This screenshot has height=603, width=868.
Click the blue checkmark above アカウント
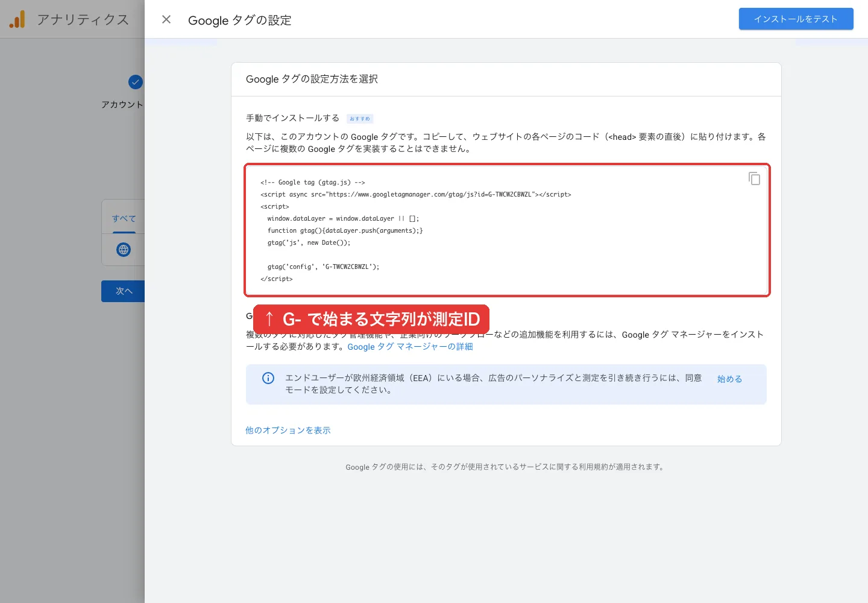click(136, 82)
